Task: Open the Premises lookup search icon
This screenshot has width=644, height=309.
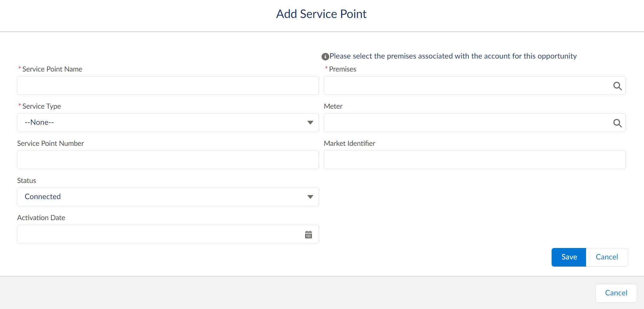Action: point(617,86)
